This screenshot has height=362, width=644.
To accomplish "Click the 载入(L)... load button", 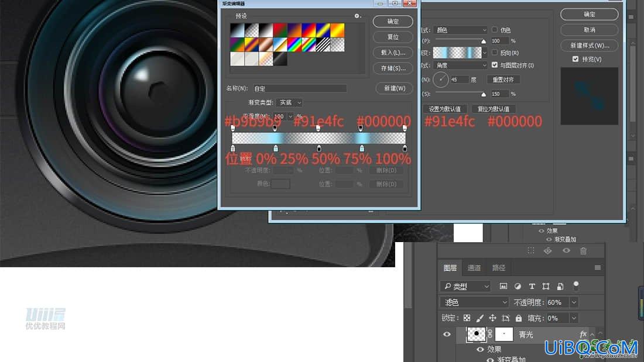I will click(x=393, y=53).
